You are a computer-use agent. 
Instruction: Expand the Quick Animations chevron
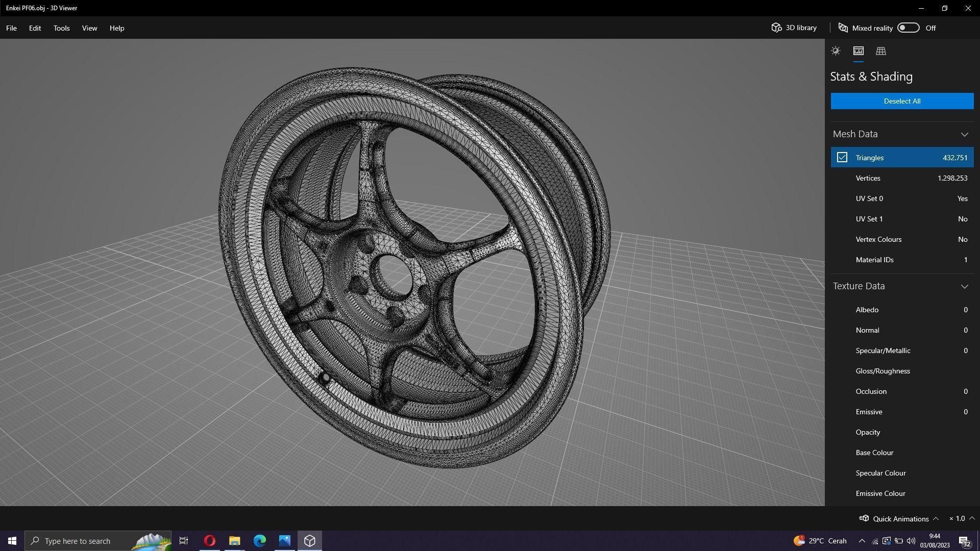pos(936,518)
